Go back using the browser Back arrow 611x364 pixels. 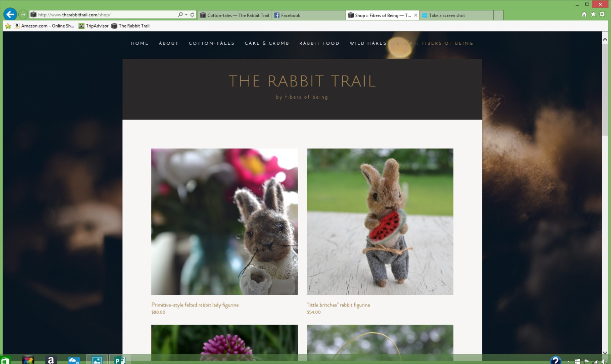[x=10, y=14]
